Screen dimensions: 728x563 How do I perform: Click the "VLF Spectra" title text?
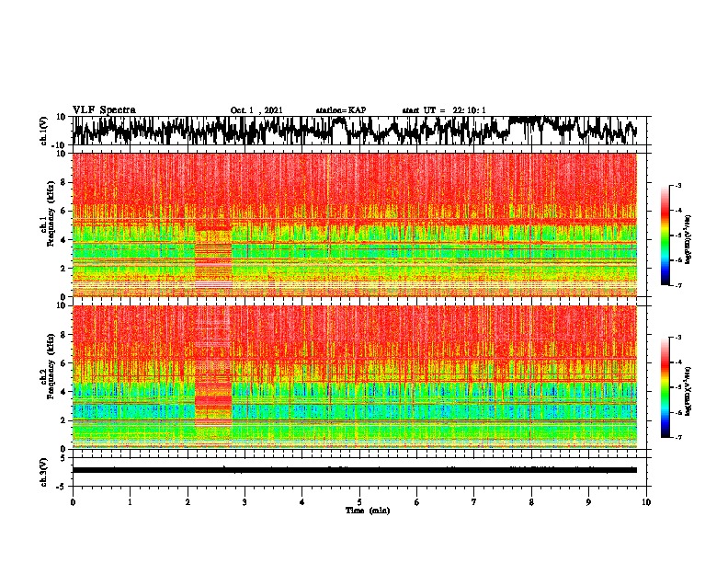coord(104,110)
